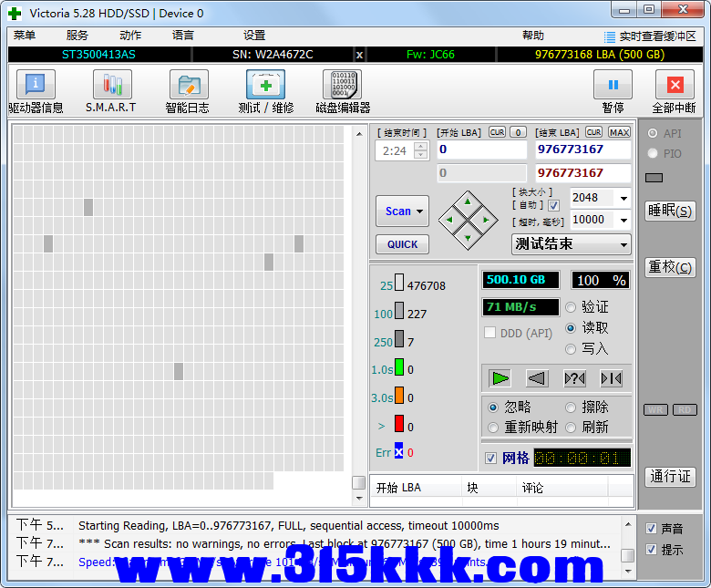
Task: Open the 智能日志 log icon
Action: (x=188, y=86)
